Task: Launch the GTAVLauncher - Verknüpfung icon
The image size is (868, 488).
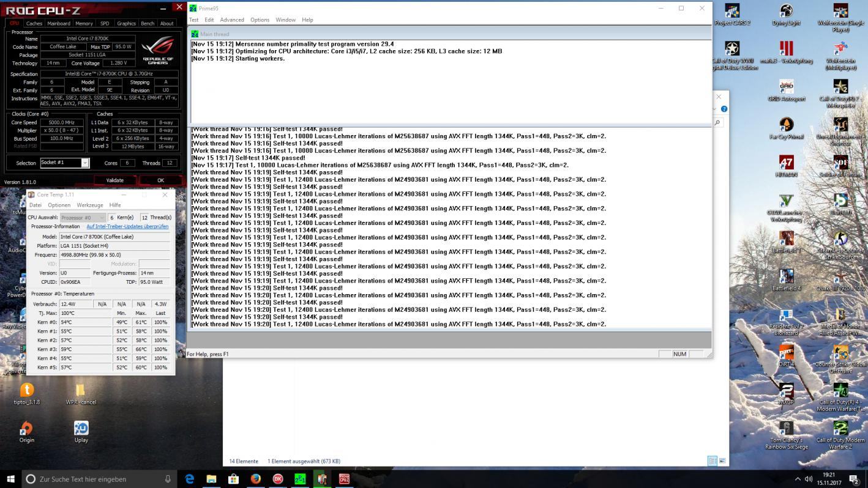Action: point(786,208)
